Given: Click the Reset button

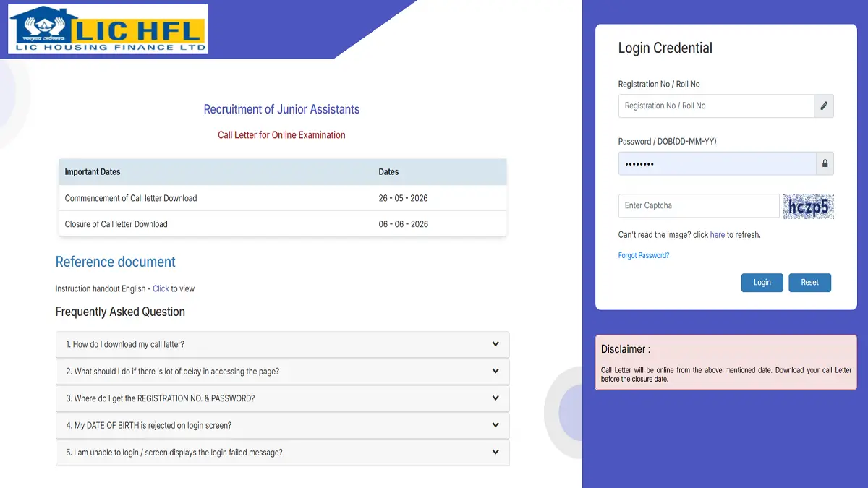Looking at the screenshot, I should coord(810,283).
